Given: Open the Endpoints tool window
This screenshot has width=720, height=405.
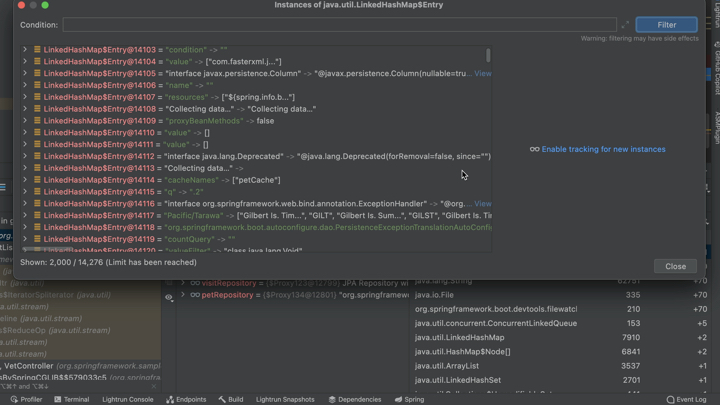Looking at the screenshot, I should pos(185,399).
